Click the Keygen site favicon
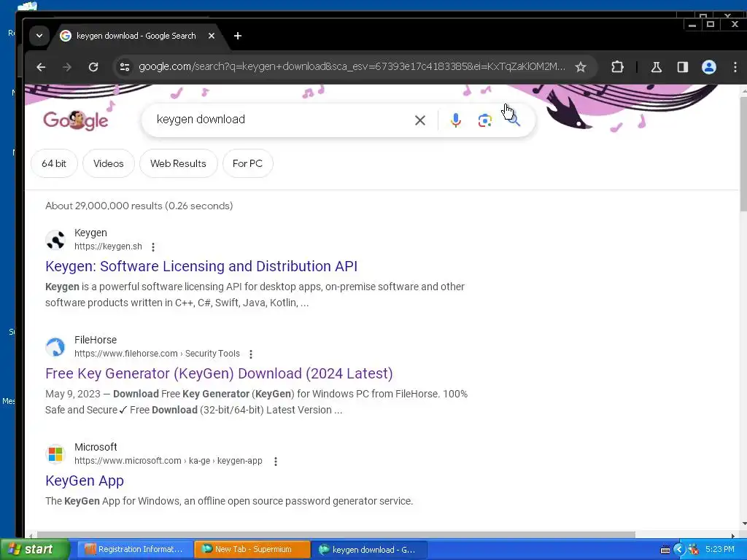The height and width of the screenshot is (560, 747). (55, 239)
